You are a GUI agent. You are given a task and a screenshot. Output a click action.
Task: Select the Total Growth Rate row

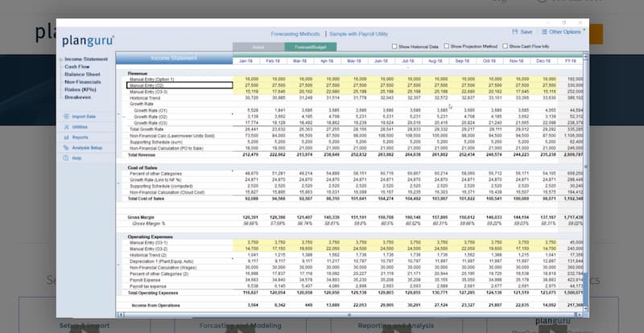click(147, 129)
